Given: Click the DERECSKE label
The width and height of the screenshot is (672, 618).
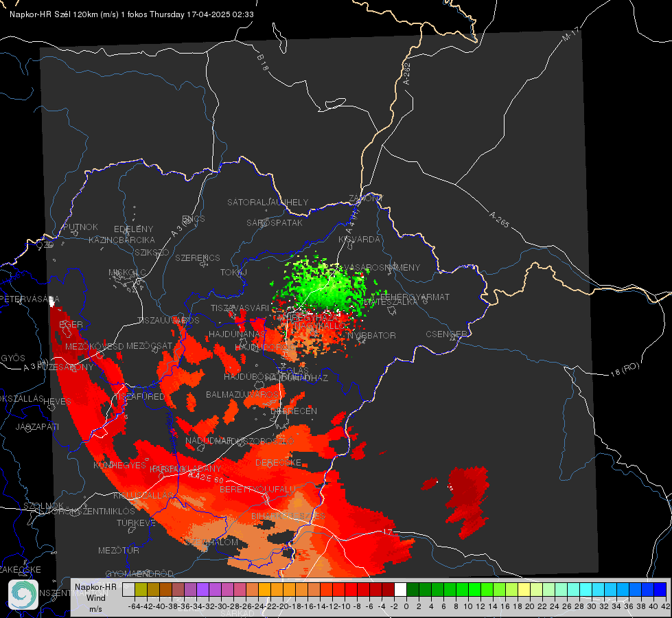Looking at the screenshot, I should point(278,463).
